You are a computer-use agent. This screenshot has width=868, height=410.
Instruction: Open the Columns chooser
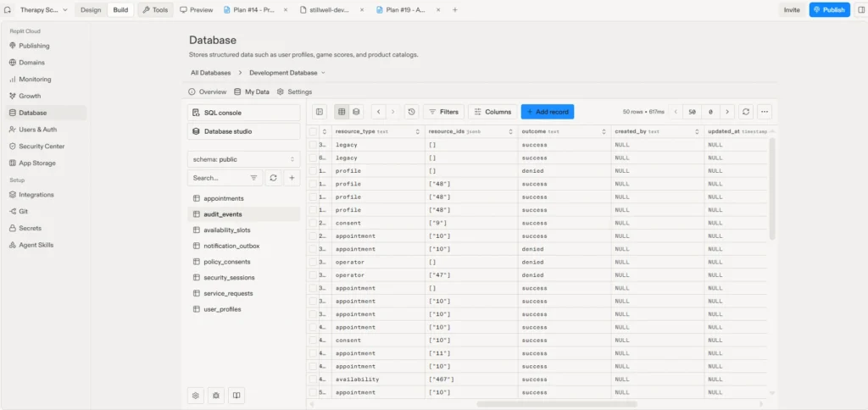tap(492, 112)
